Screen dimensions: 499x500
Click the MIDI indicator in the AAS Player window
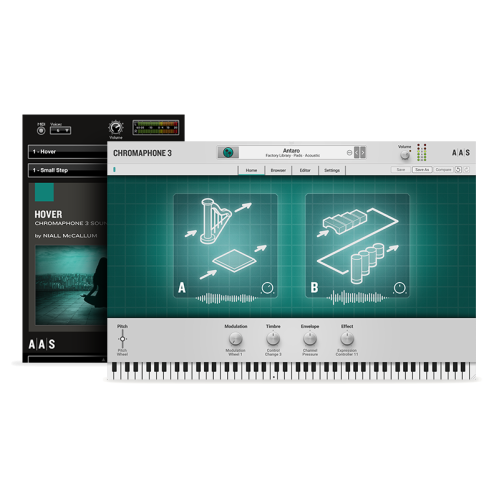(x=41, y=131)
